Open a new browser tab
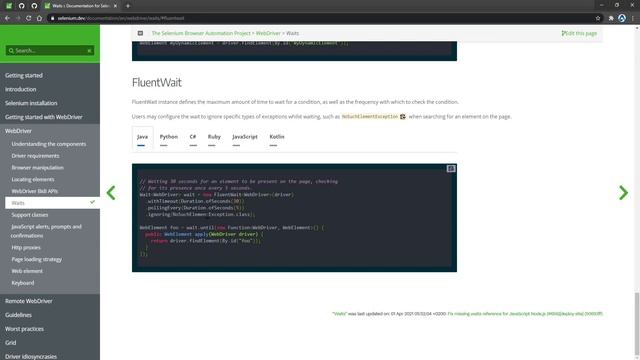 pyautogui.click(x=128, y=6)
